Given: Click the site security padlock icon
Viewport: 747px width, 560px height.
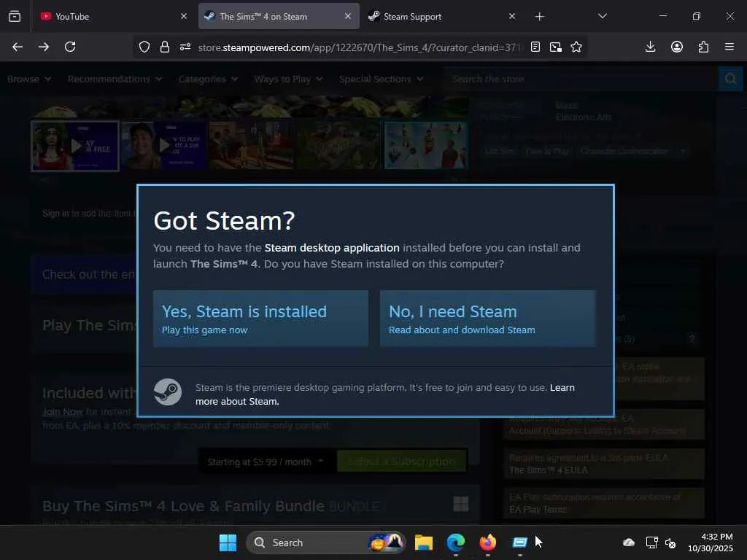Looking at the screenshot, I should 164,47.
